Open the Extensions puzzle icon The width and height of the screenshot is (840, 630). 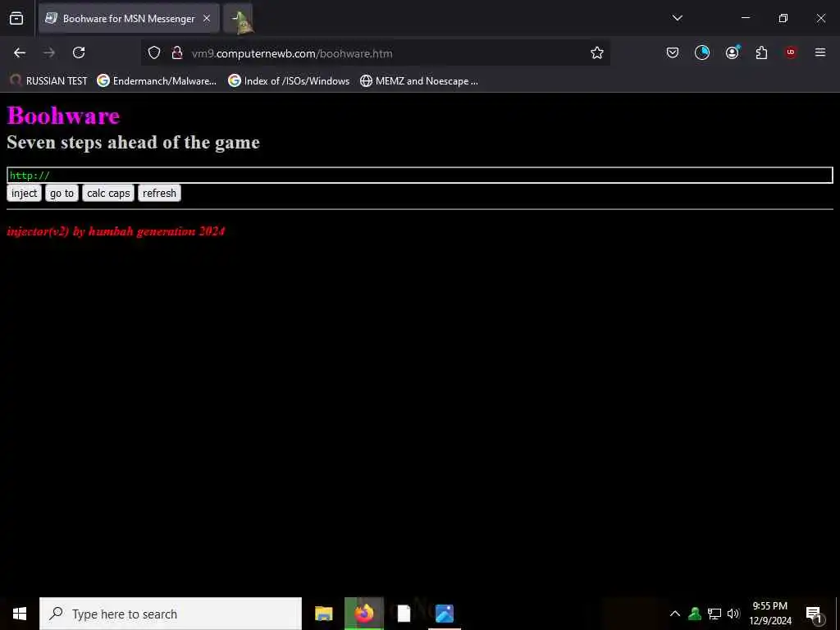[761, 52]
